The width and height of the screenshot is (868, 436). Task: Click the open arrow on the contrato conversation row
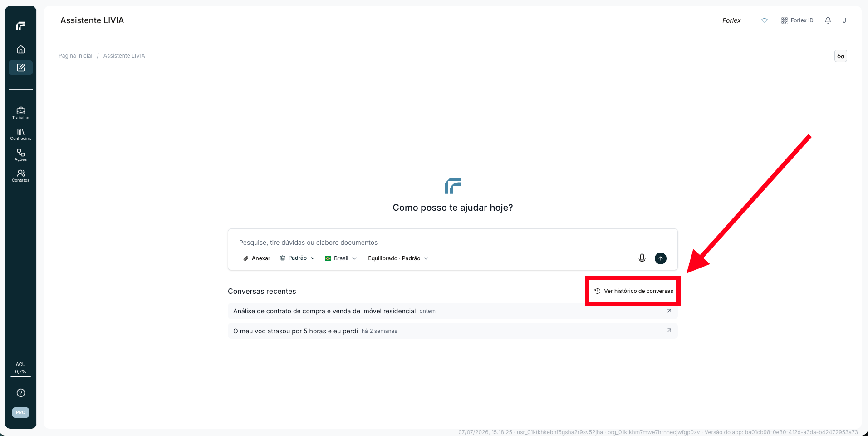pos(669,311)
